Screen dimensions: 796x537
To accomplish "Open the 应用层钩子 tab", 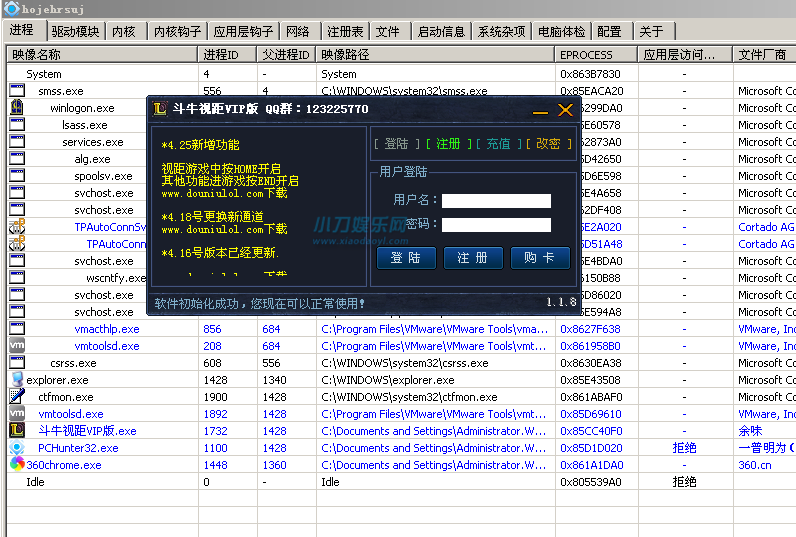I will tap(243, 31).
